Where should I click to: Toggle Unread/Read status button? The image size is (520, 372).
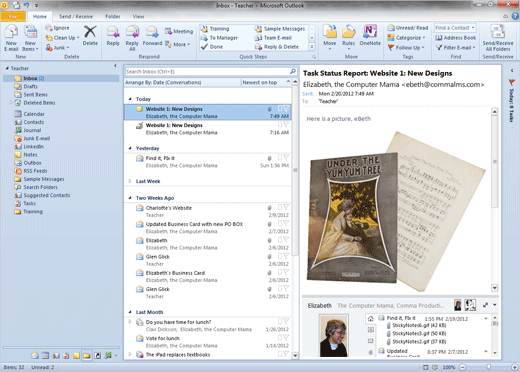point(408,28)
